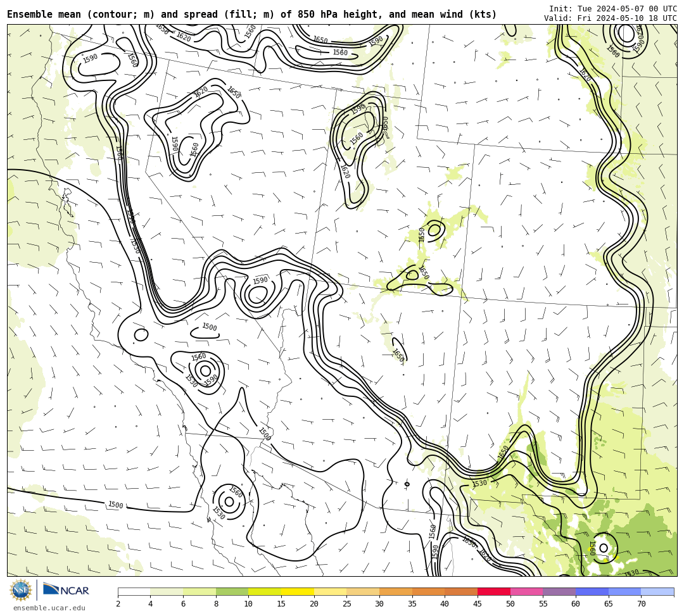Viewport: 684px width, 616px height.
Task: Pick the light lime 6–8 color bar segment
Action: [x=199, y=591]
